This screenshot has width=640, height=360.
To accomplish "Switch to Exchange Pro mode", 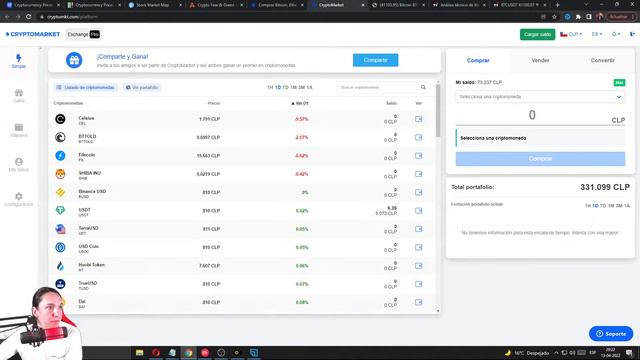I will coord(83,34).
